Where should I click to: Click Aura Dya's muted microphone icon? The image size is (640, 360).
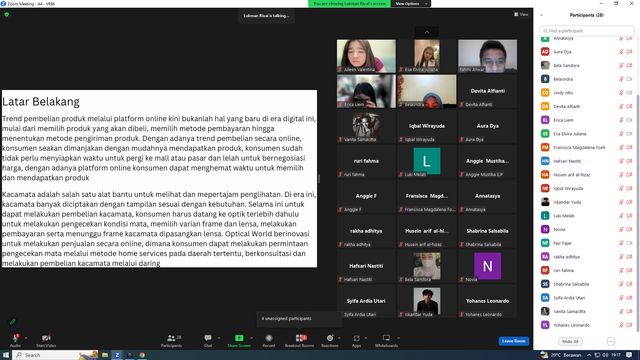pos(621,52)
